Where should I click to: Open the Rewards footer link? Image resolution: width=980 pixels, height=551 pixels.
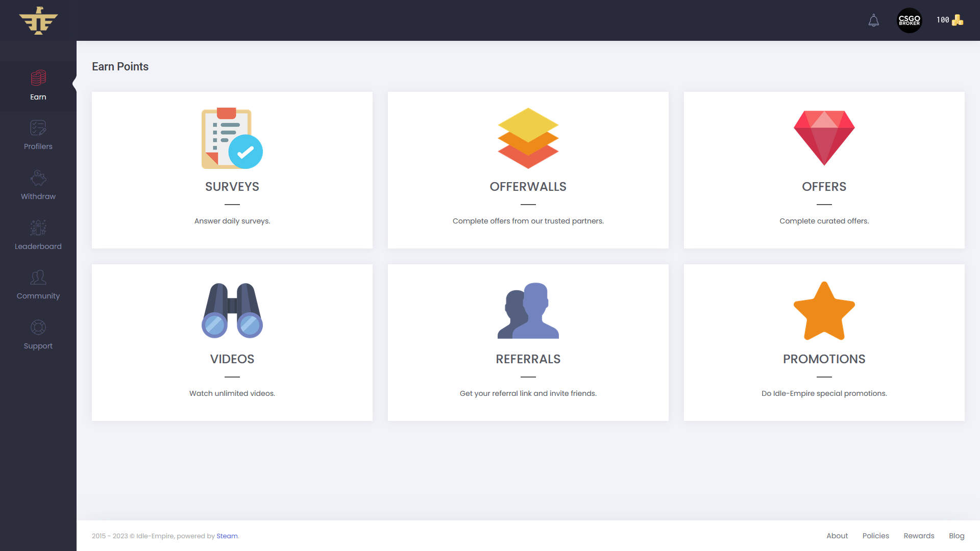coord(918,536)
